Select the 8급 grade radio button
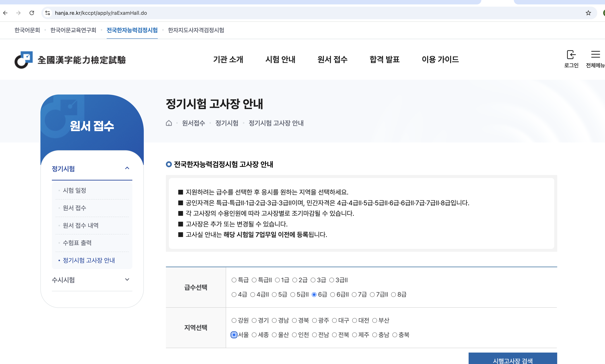The height and width of the screenshot is (364, 605). [393, 295]
